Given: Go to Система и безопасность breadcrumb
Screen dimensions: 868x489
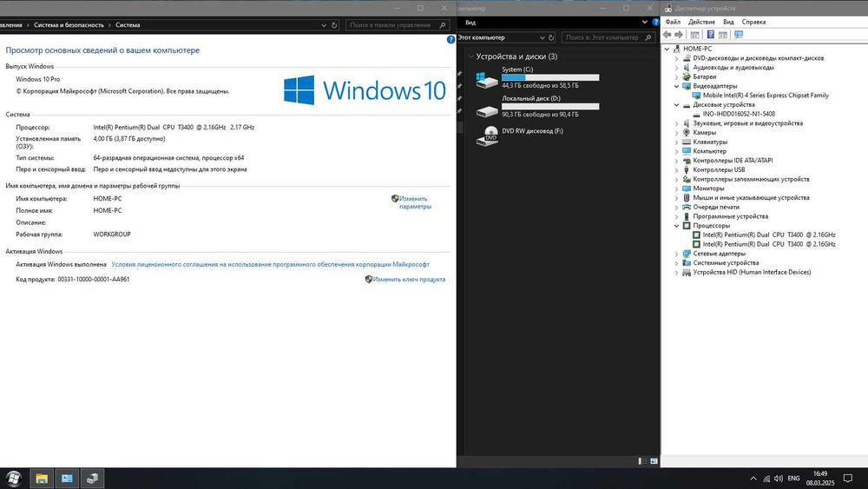Looking at the screenshot, I should pyautogui.click(x=69, y=25).
